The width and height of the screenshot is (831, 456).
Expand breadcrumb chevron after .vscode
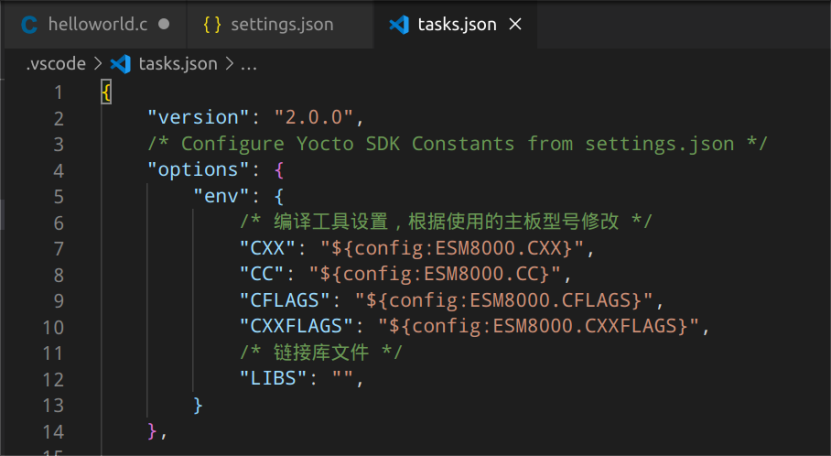point(98,64)
